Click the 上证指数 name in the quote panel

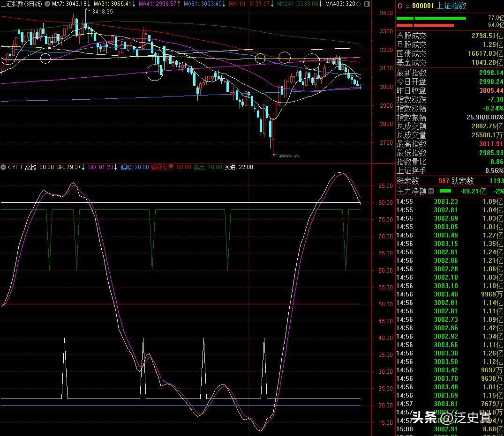pyautogui.click(x=451, y=6)
